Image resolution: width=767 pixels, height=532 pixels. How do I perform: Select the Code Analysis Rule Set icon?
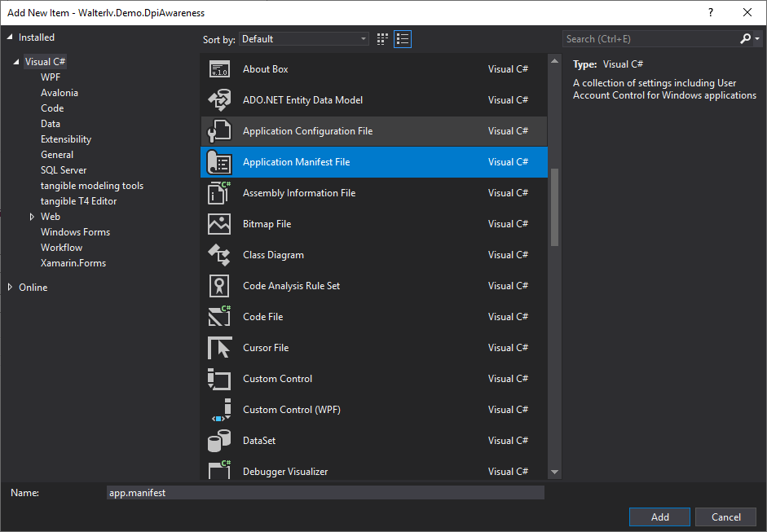tap(219, 286)
